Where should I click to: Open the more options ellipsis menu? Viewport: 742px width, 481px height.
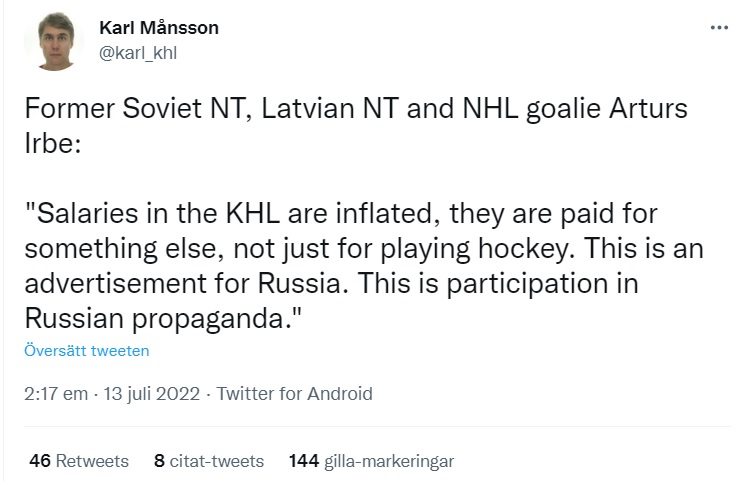point(719,28)
